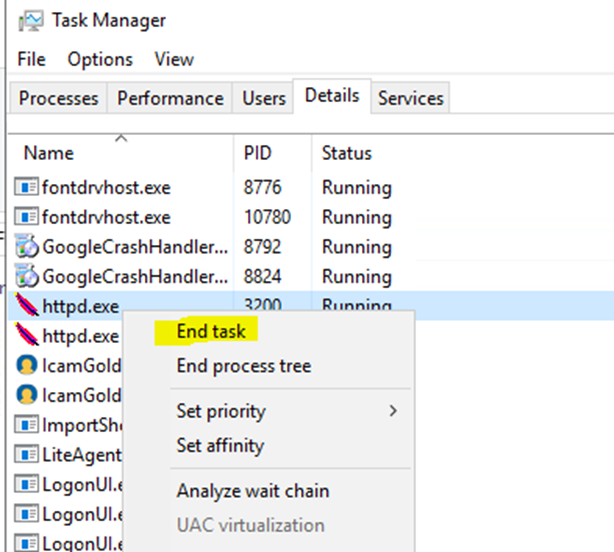Click the ImportSh process icon
This screenshot has height=552, width=614.
point(26,425)
